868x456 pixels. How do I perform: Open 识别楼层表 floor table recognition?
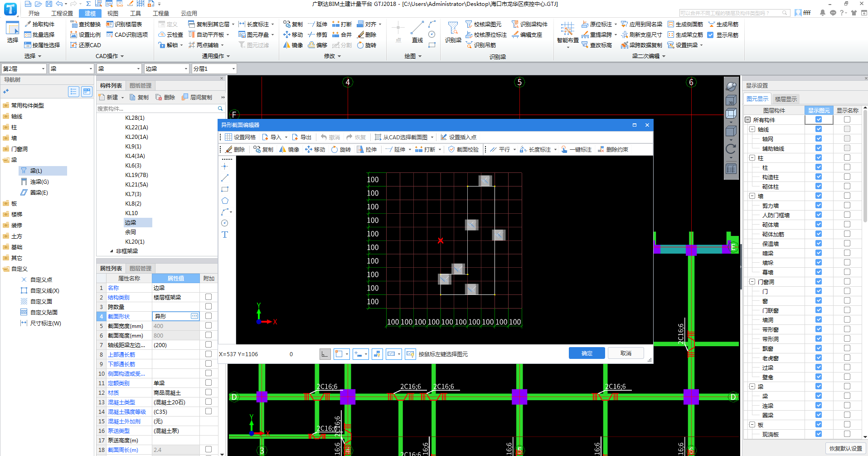click(x=124, y=24)
